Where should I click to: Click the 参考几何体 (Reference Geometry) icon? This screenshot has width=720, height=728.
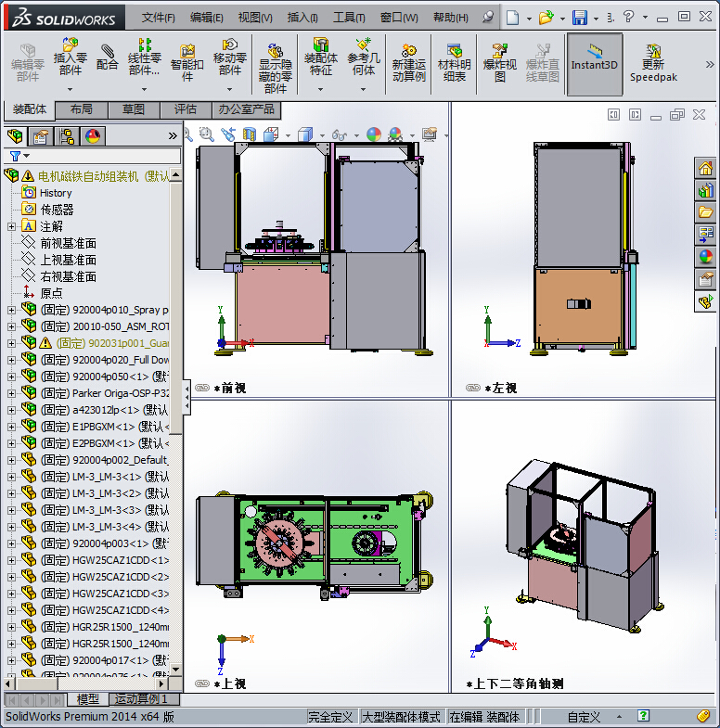(x=364, y=57)
